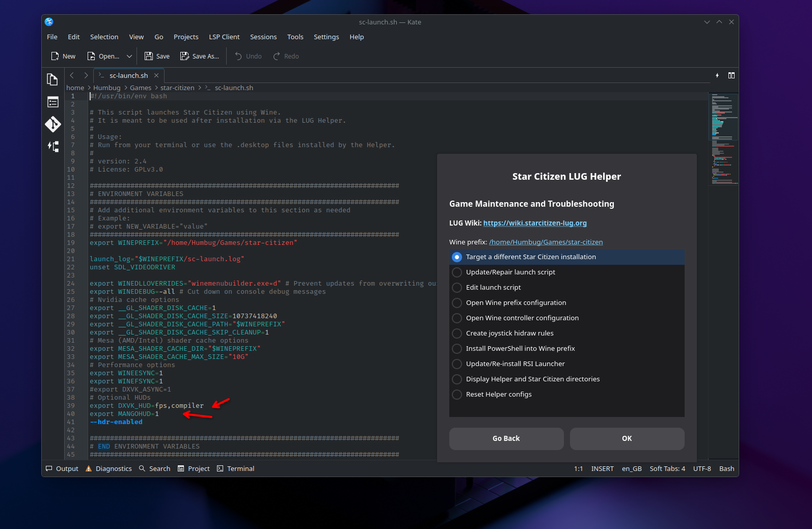
Task: Select Edit launch script option
Action: (567, 288)
